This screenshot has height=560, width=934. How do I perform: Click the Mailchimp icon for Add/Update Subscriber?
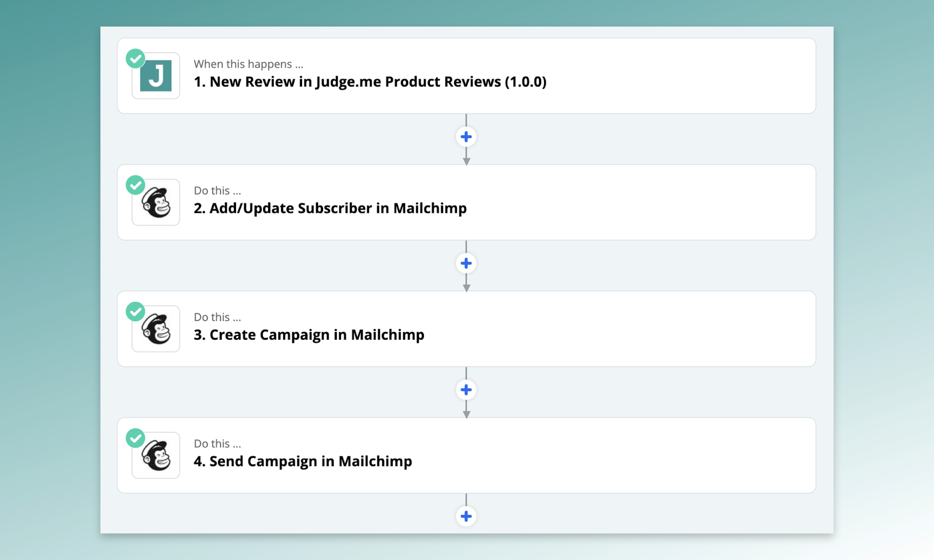pyautogui.click(x=155, y=203)
